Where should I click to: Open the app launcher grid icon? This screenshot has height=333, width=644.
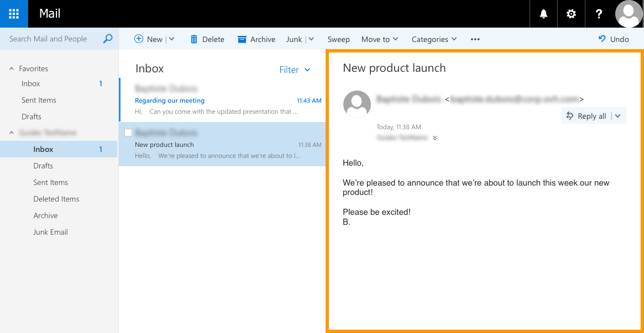[x=14, y=14]
